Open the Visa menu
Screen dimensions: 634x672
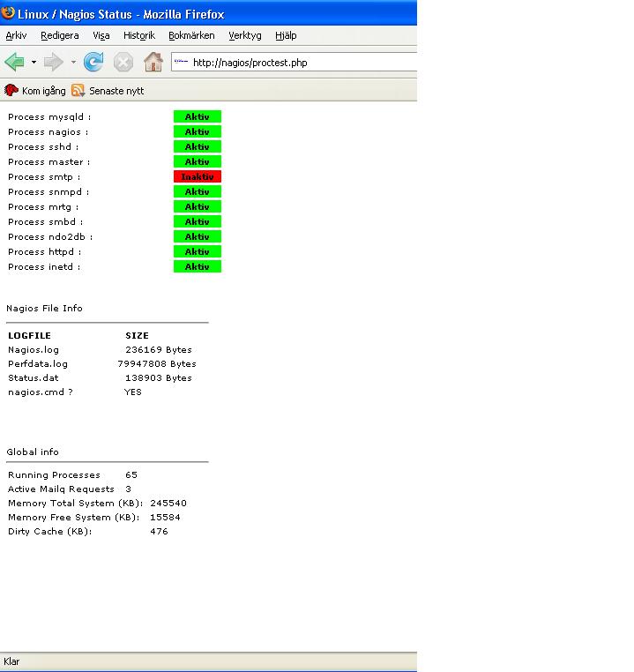pyautogui.click(x=101, y=35)
